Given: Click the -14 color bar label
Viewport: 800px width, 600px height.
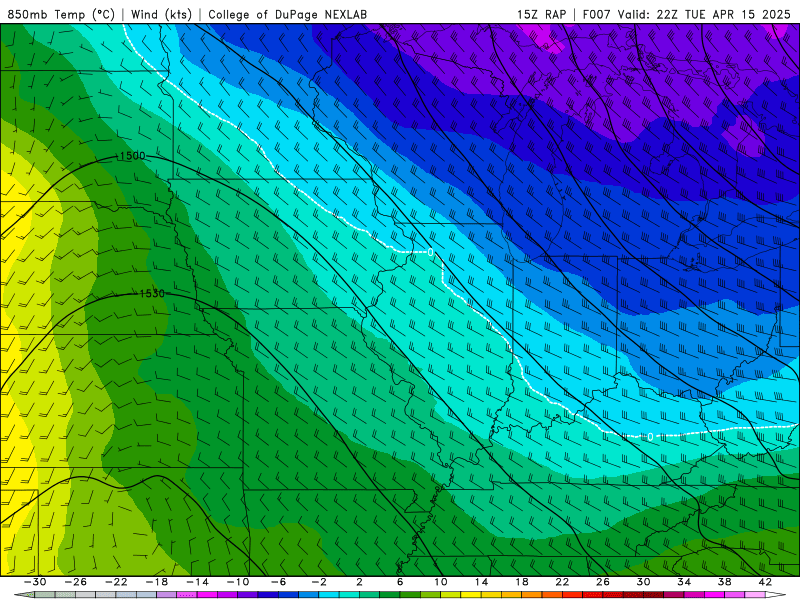Looking at the screenshot, I should coord(197,582).
